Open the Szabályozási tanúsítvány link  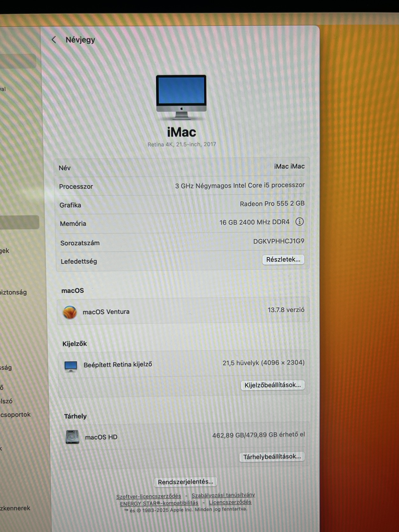(223, 495)
